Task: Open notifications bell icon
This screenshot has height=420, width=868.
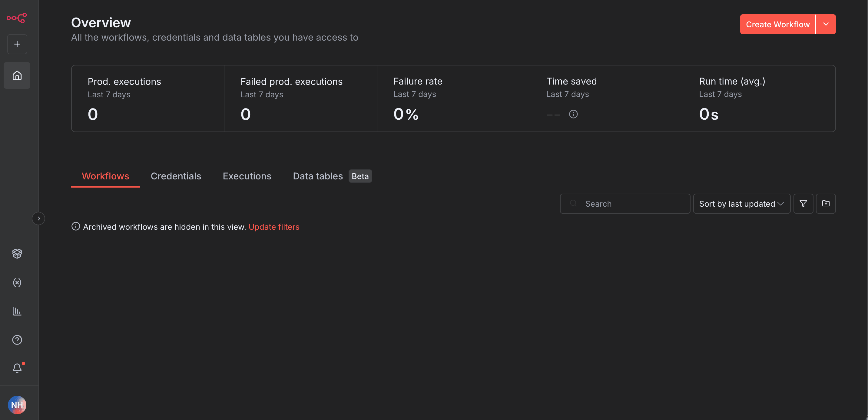Action: 17,368
